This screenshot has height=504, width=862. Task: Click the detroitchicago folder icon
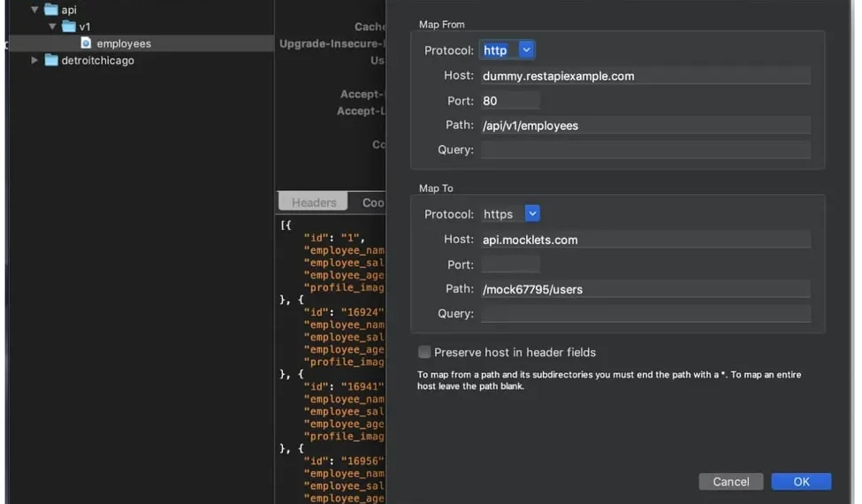(x=51, y=60)
